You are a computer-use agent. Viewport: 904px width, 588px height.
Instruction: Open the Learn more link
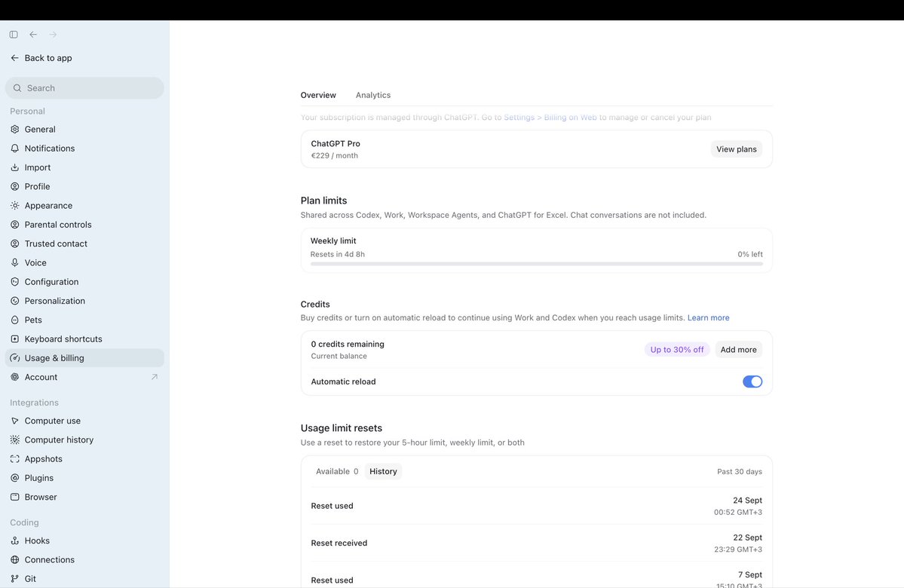pos(708,317)
